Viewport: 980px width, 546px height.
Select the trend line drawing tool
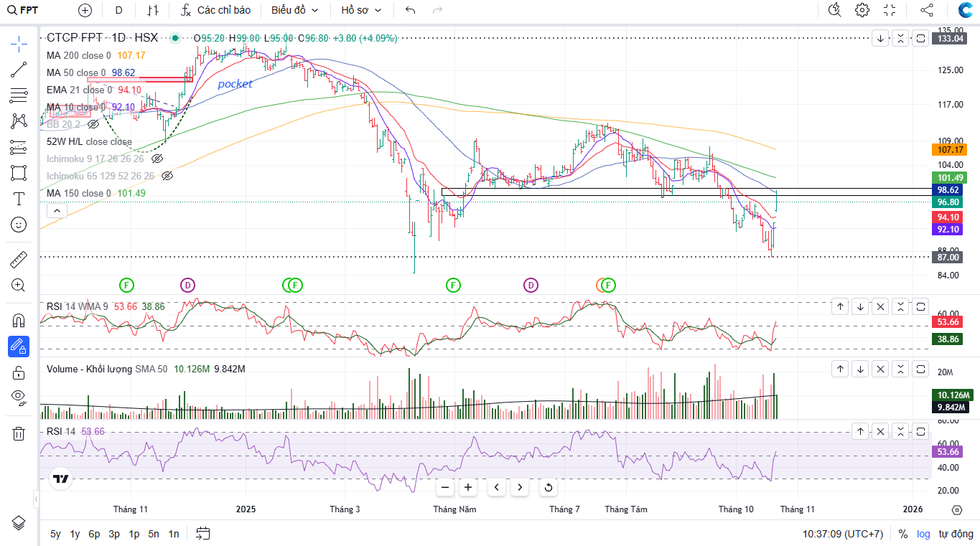click(19, 70)
